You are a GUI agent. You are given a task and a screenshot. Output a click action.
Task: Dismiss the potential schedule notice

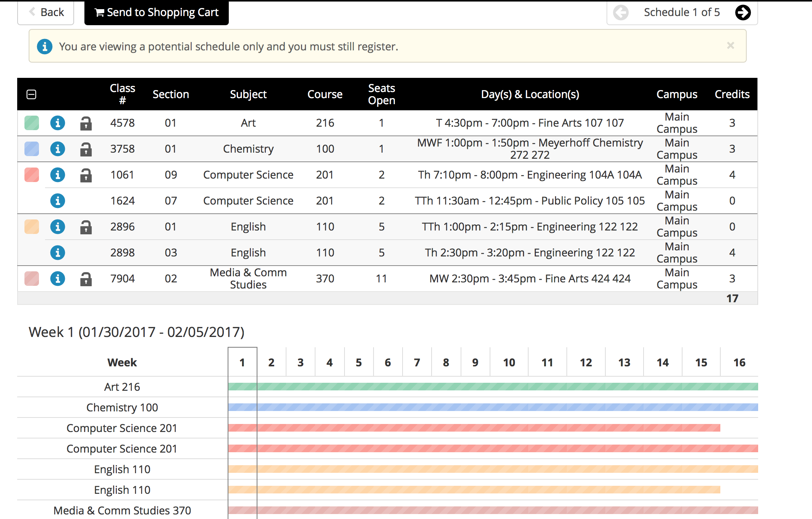pos(730,46)
